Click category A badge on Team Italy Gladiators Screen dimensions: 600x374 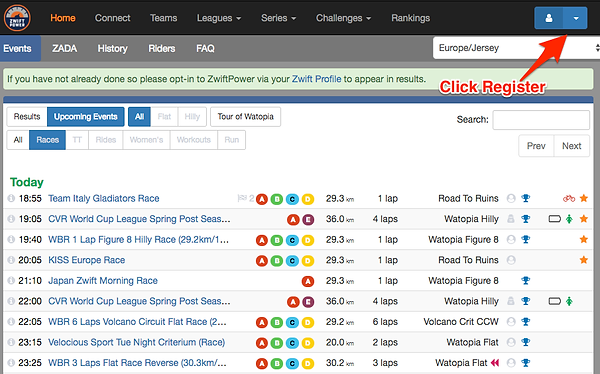point(262,199)
